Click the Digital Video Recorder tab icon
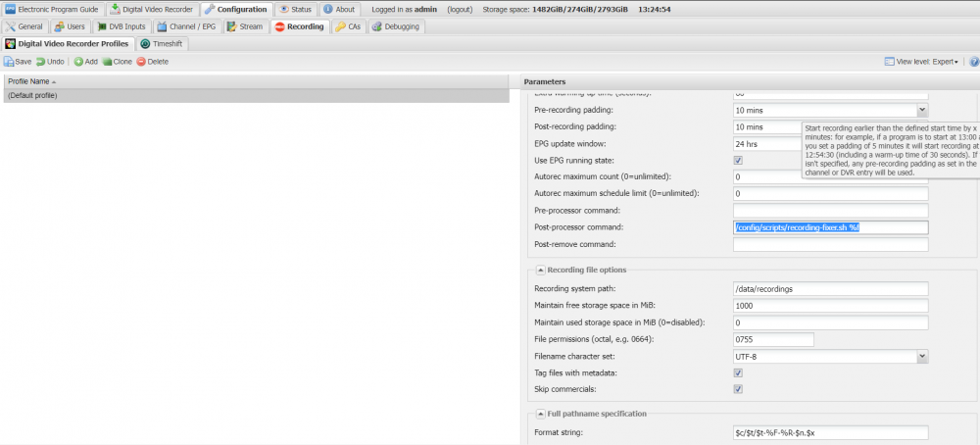The image size is (980, 445). (x=115, y=10)
